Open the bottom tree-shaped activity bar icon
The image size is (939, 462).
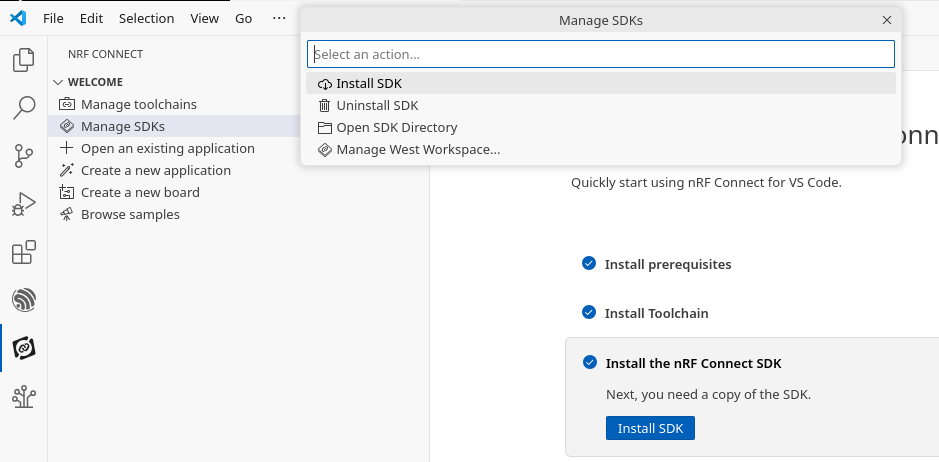click(23, 396)
